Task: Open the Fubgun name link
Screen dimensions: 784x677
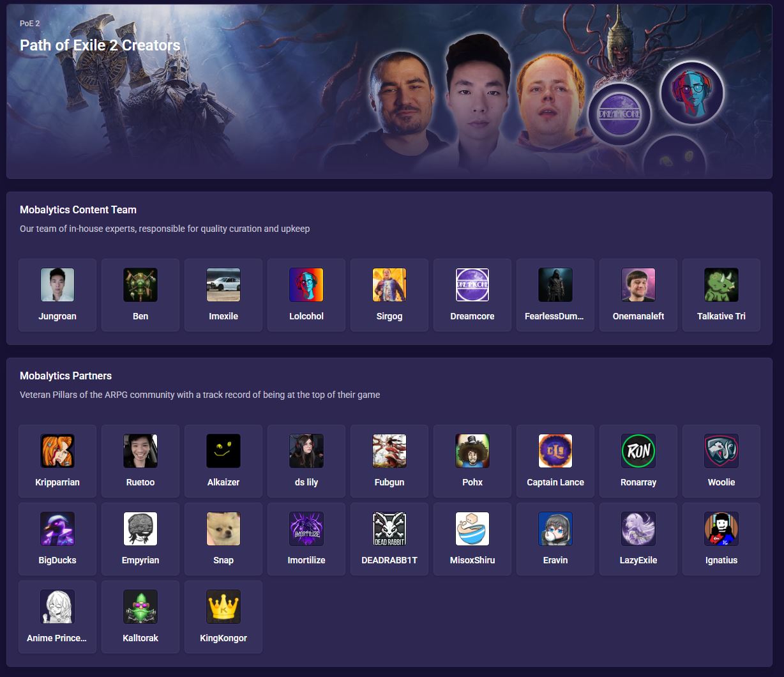Action: [x=389, y=482]
